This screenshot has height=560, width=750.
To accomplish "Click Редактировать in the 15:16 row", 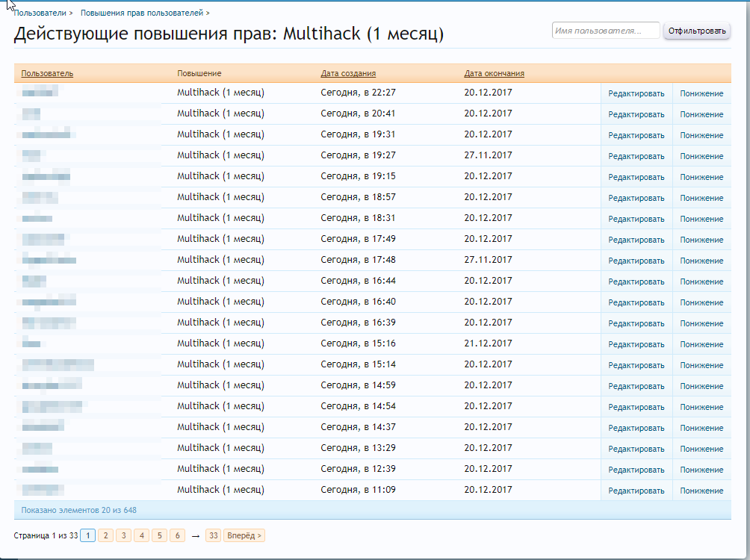I will tap(636, 344).
